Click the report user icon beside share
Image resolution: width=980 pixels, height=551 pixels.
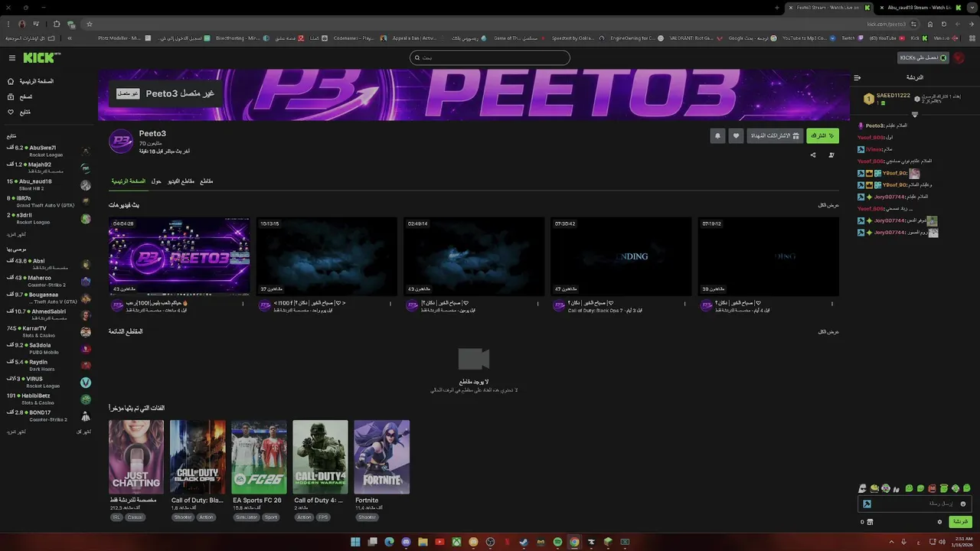coord(831,155)
